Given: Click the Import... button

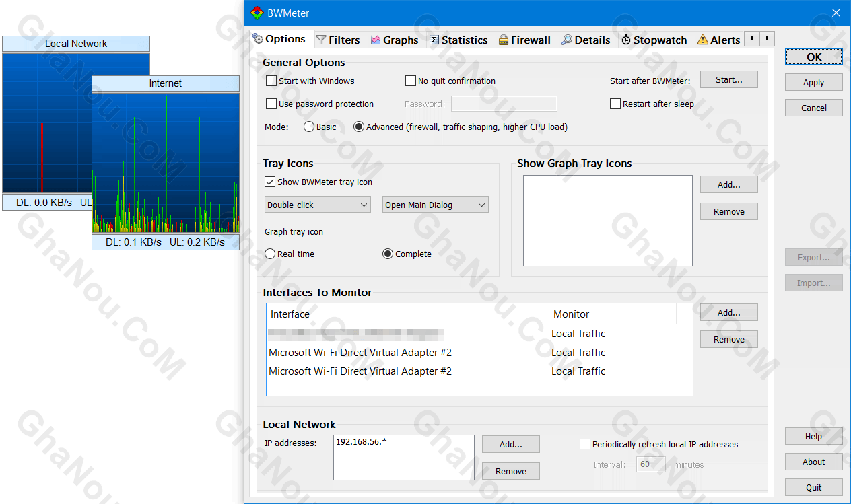Looking at the screenshot, I should click(814, 283).
